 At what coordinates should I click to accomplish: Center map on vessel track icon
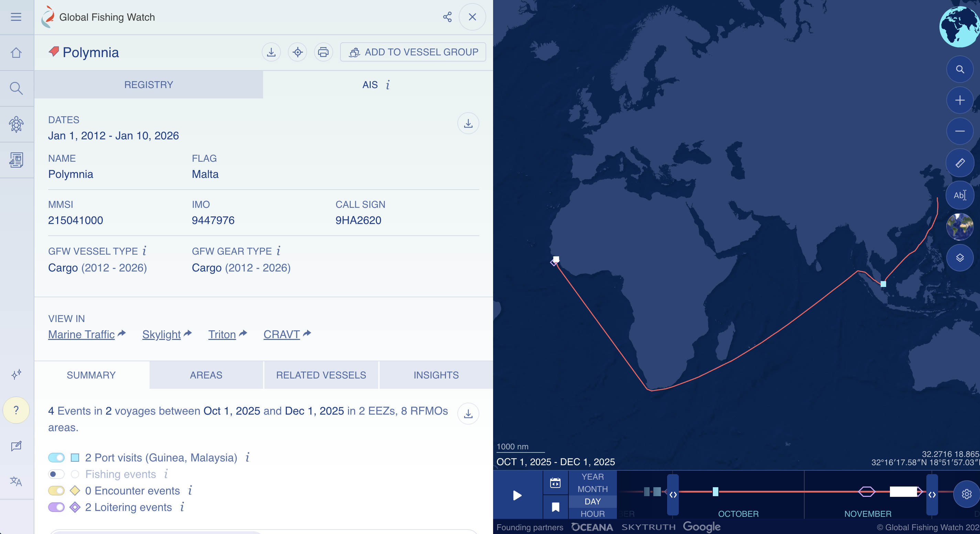click(x=297, y=52)
